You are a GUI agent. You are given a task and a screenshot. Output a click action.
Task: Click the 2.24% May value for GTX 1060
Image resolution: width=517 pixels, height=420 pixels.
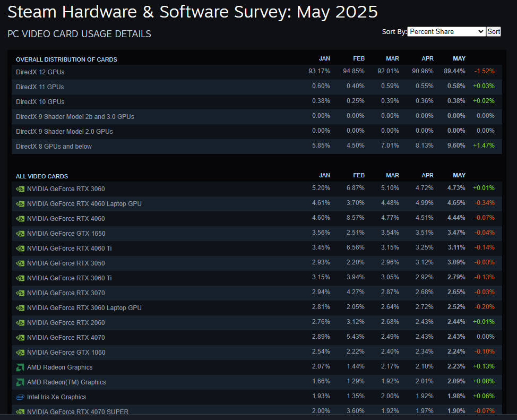tap(456, 352)
